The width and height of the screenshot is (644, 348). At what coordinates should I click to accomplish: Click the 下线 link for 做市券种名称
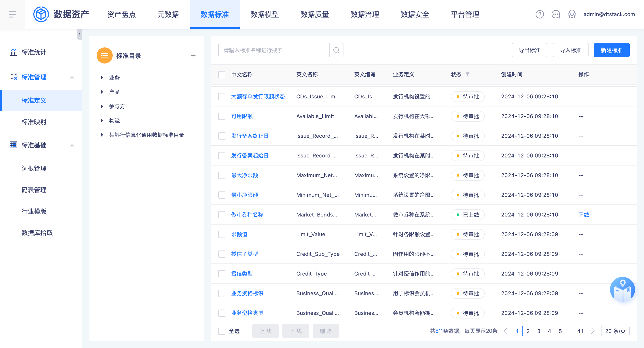tap(583, 215)
